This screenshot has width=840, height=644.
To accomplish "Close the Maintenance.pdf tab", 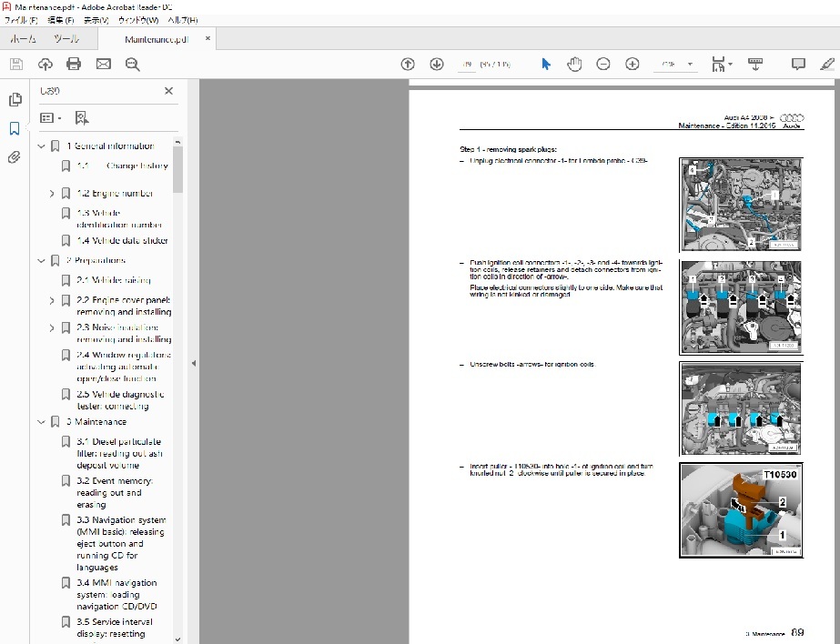I will (x=207, y=38).
